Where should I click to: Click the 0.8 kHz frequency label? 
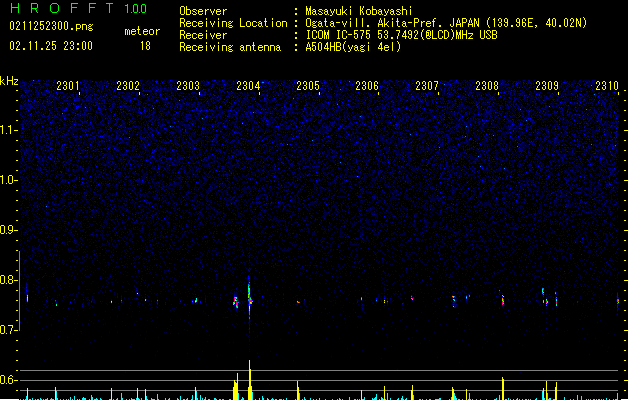click(x=7, y=280)
